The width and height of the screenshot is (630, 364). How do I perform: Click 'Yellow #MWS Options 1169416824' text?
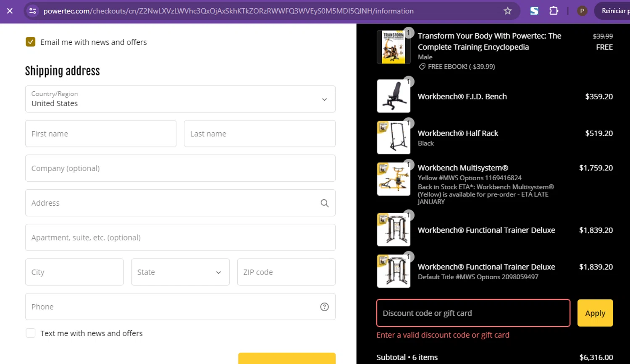coord(470,178)
